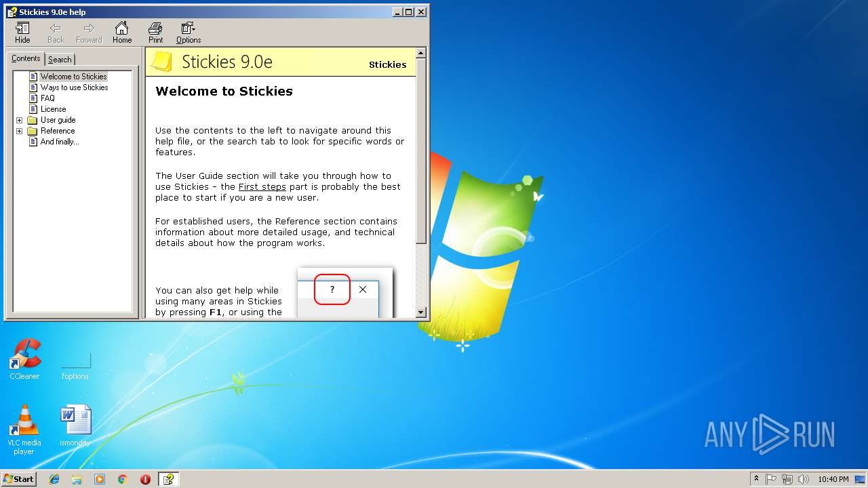
Task: Expand the Reference folder
Action: pos(19,131)
